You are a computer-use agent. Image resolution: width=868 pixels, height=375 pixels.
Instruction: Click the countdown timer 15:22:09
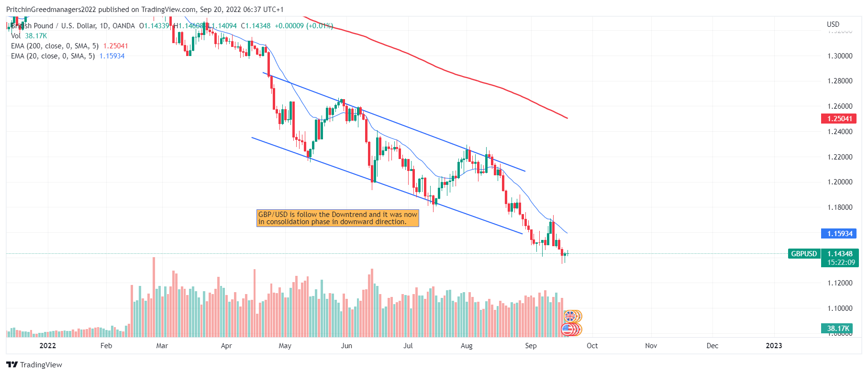pos(840,262)
